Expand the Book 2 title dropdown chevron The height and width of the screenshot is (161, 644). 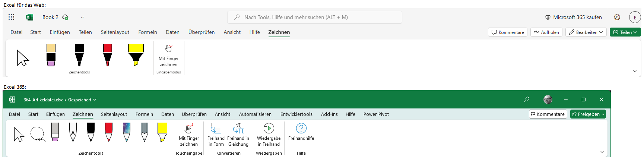click(x=82, y=17)
